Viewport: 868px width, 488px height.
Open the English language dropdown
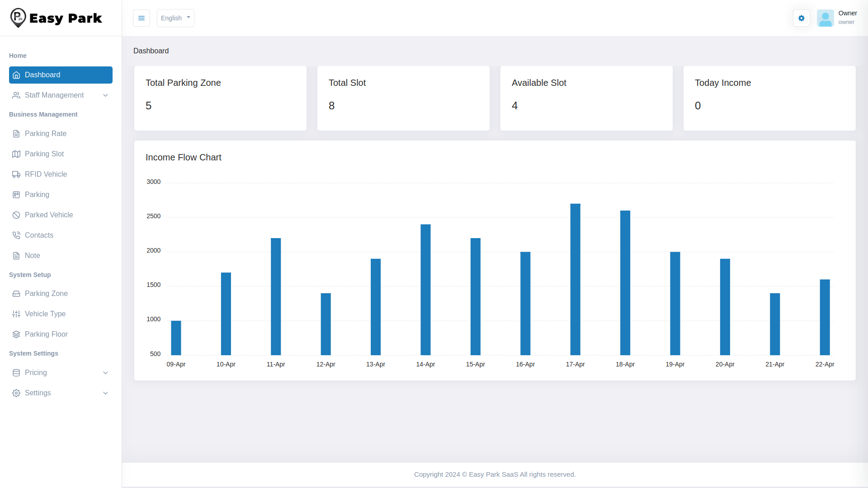[175, 18]
